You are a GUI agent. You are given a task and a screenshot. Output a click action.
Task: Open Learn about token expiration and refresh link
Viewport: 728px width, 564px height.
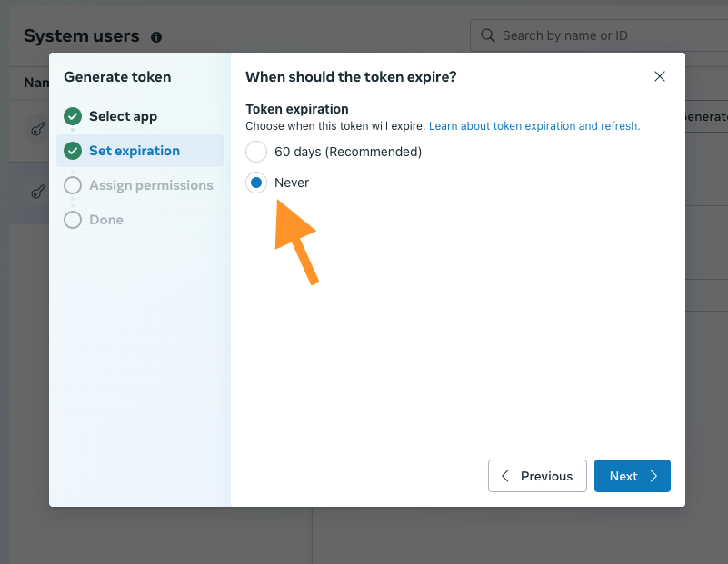(534, 126)
